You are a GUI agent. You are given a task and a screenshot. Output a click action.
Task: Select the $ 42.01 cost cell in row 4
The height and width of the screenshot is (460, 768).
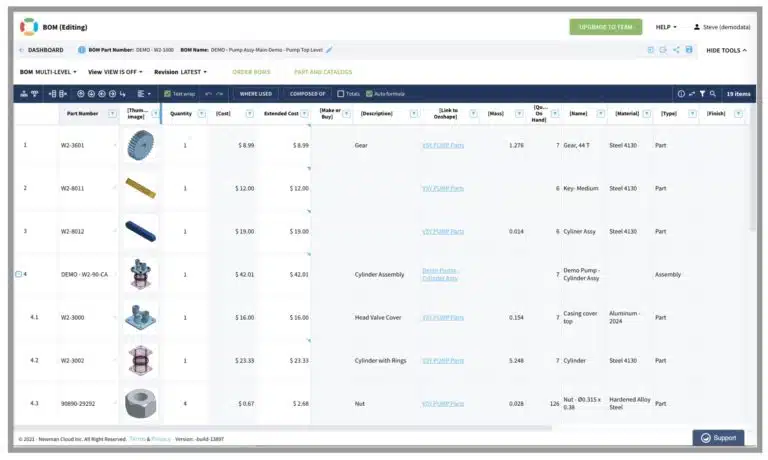click(233, 274)
